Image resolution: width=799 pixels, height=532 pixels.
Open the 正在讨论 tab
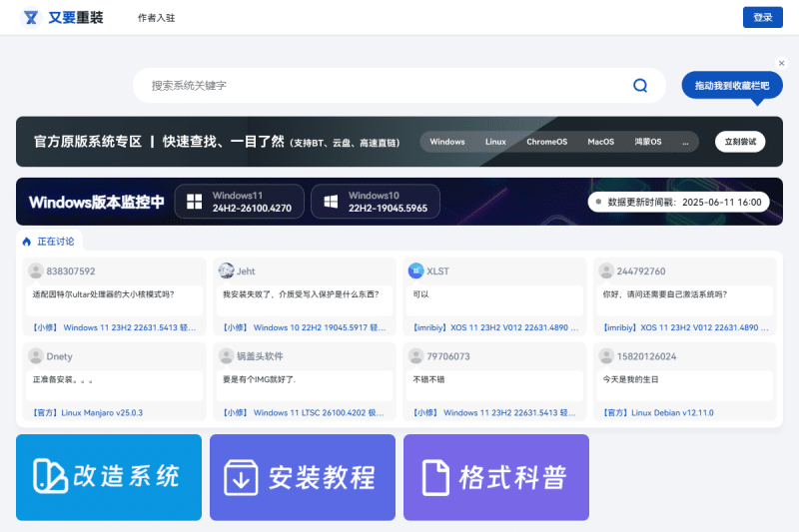pos(49,242)
